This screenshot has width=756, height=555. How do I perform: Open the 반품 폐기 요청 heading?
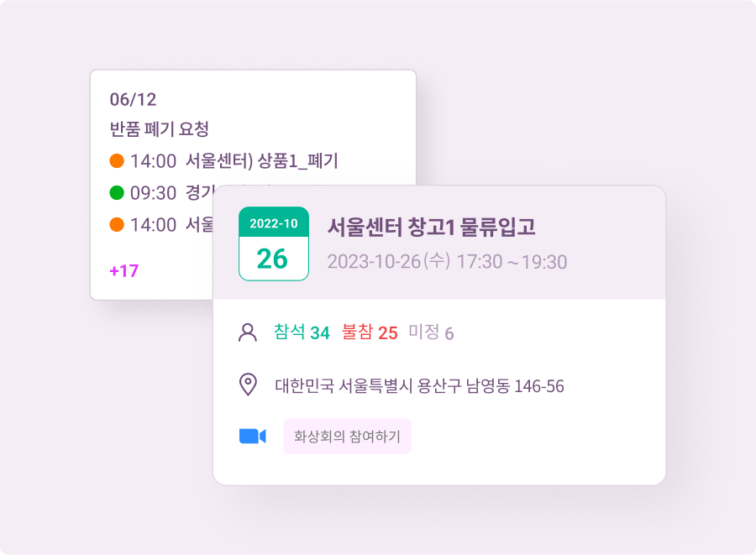pos(159,129)
